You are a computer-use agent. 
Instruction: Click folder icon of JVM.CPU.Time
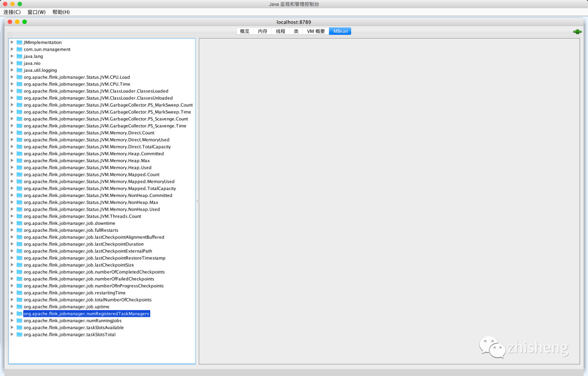tap(20, 84)
